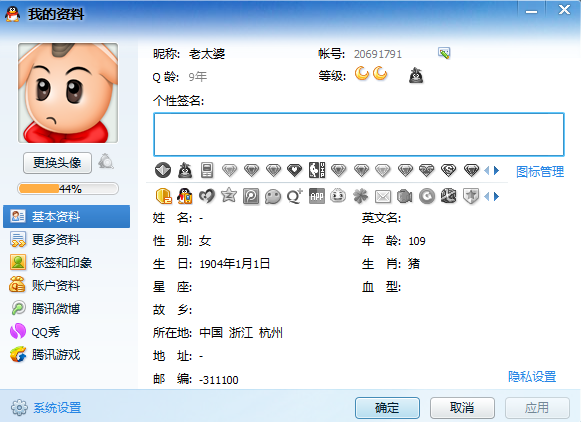Image resolution: width=581 pixels, height=422 pixels.
Task: Click the video camera icon in service row
Action: [405, 196]
